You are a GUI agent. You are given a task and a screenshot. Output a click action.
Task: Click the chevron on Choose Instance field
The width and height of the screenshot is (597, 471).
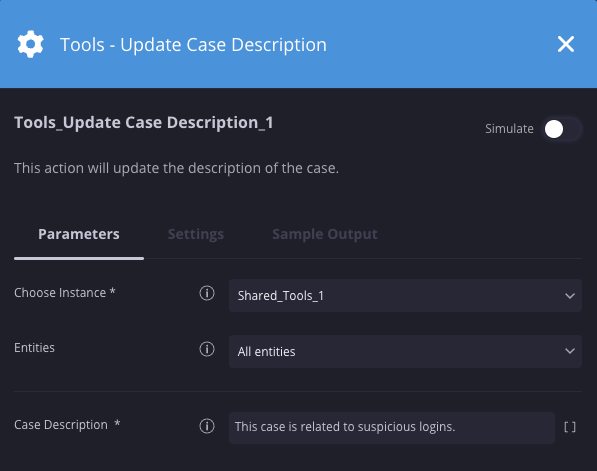tap(570, 296)
